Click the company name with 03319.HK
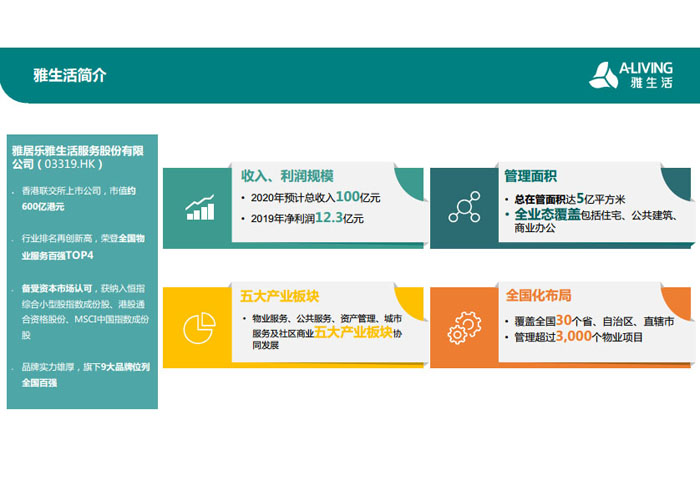Image resolution: width=700 pixels, height=491 pixels. point(79,155)
